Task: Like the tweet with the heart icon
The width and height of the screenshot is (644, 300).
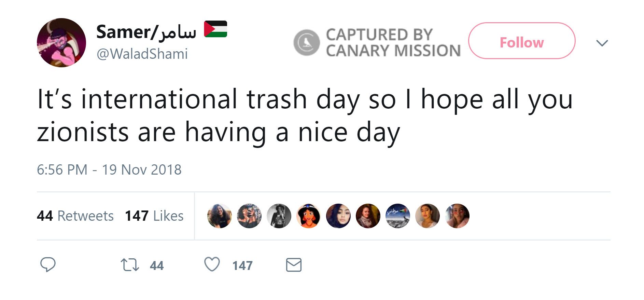Action: tap(212, 264)
